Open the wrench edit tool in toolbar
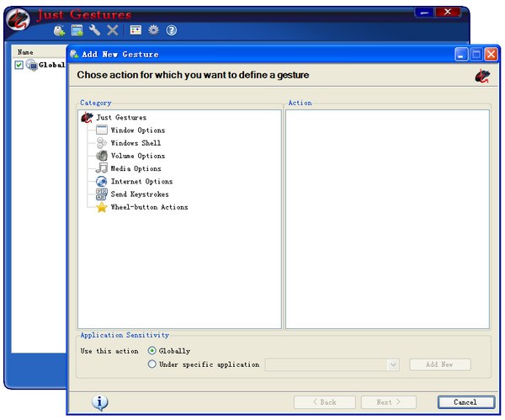Screen dimensions: 505x420 coord(94,30)
